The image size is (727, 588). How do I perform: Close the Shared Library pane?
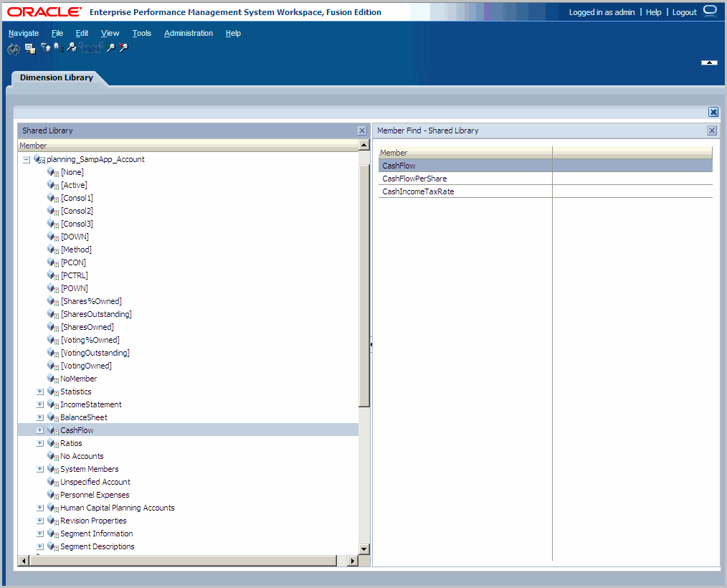[x=362, y=131]
